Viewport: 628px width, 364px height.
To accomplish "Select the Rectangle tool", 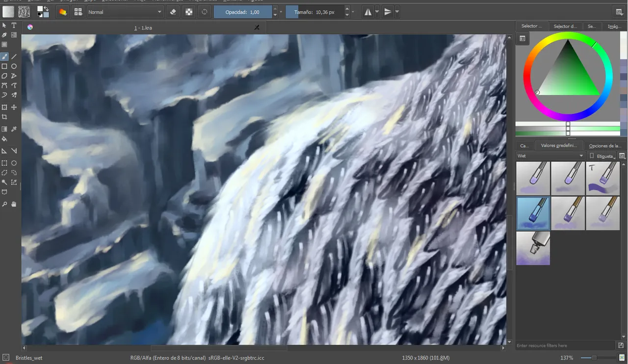I will point(4,66).
